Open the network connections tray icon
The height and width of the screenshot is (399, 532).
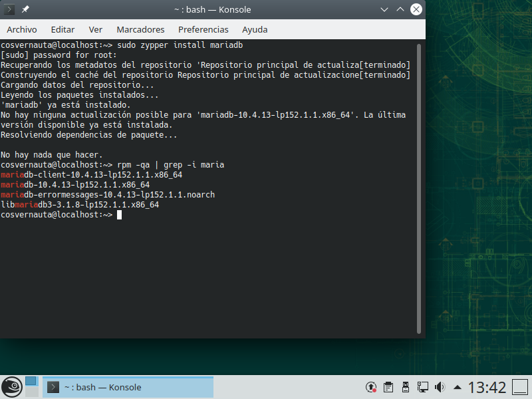click(423, 387)
